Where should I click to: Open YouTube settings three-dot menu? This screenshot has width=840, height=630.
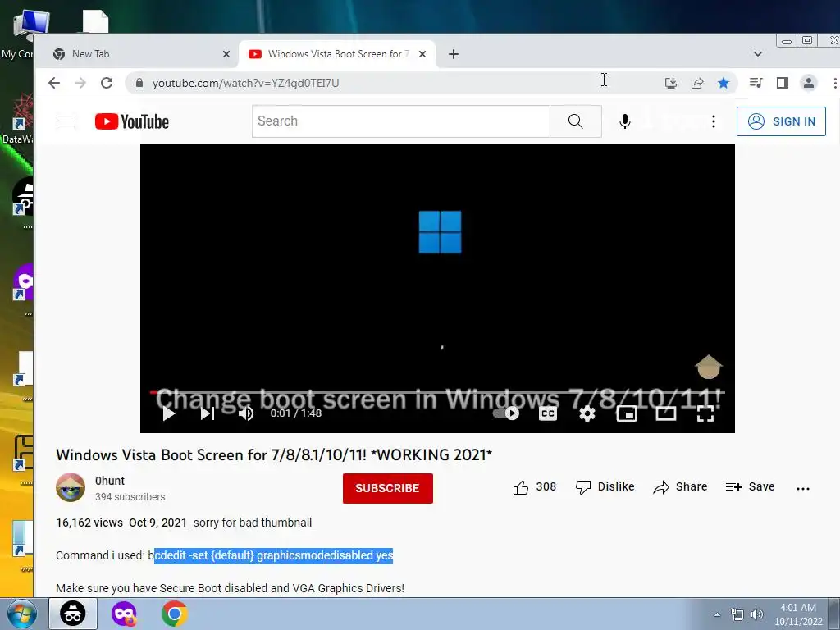tap(713, 121)
